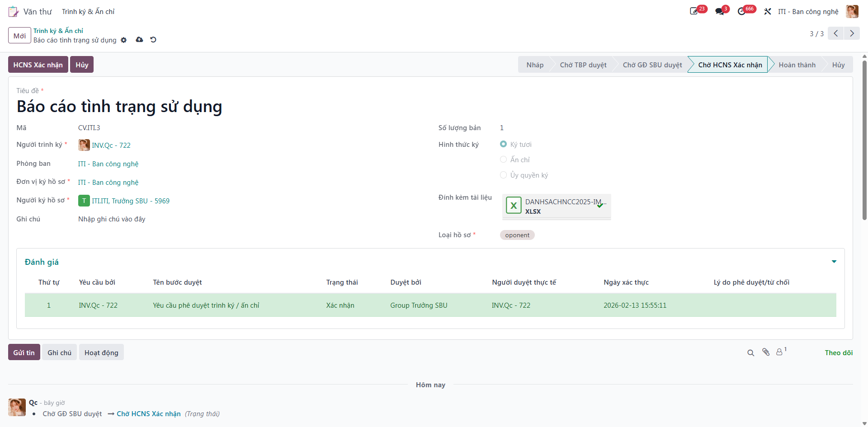Viewport: 868px width, 427px height.
Task: Open the clock icon with badge 666
Action: pyautogui.click(x=741, y=11)
